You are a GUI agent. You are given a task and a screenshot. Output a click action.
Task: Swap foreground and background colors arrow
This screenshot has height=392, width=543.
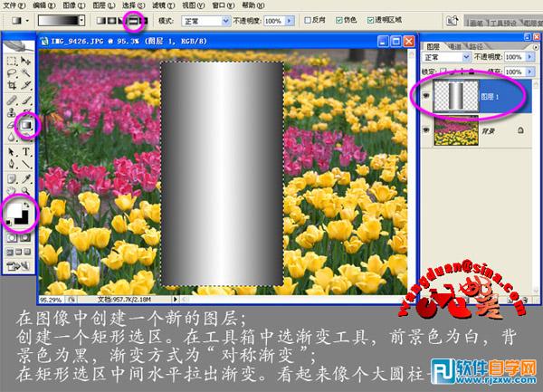[26, 205]
